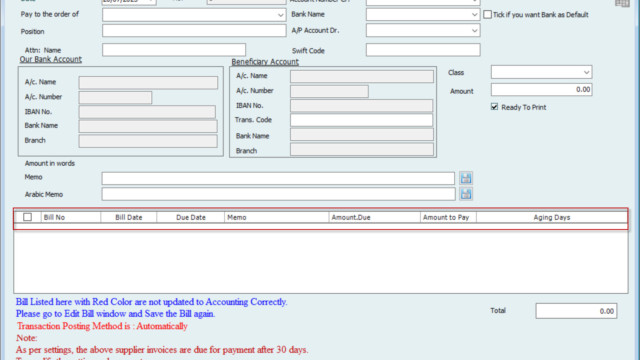Sort by the Bill Date column header

coord(129,217)
